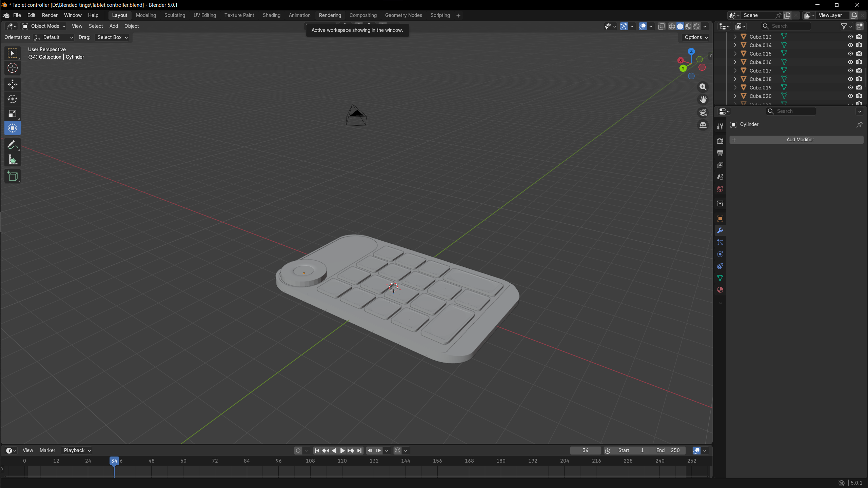Select the Annotate pencil tool
The height and width of the screenshot is (488, 868).
(x=13, y=145)
